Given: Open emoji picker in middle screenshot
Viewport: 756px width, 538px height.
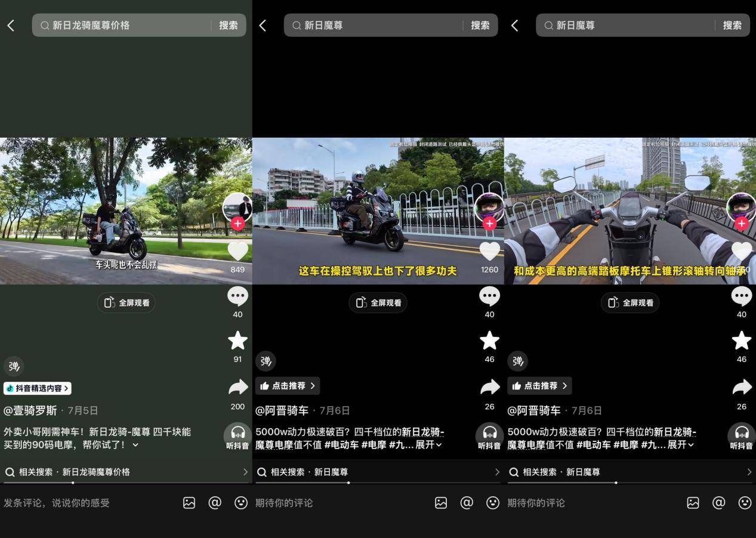Looking at the screenshot, I should (493, 503).
